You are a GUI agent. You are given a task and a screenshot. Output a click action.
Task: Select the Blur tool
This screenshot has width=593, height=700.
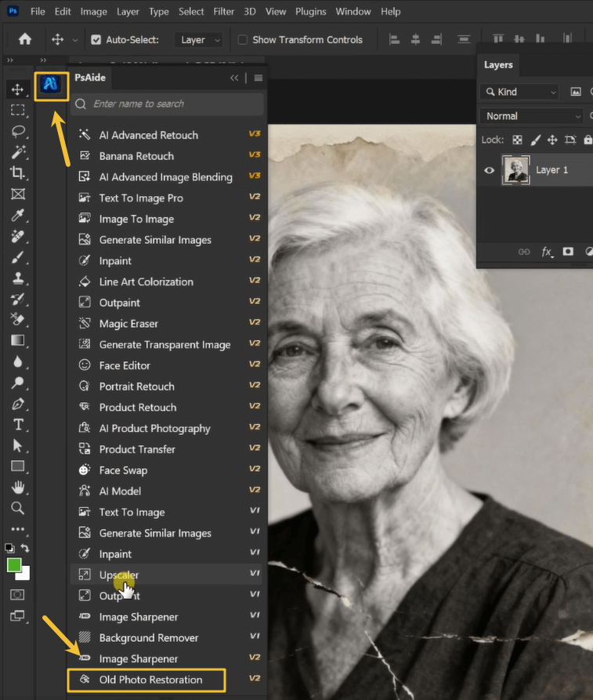tap(17, 361)
